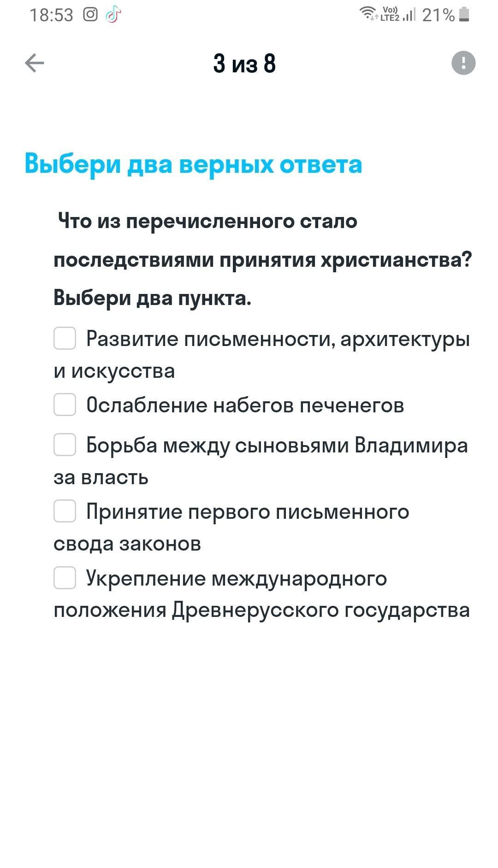Select 'Принятие первого письменного свода законов' checkbox
Image resolution: width=498 pixels, height=868 pixels.
click(x=65, y=511)
